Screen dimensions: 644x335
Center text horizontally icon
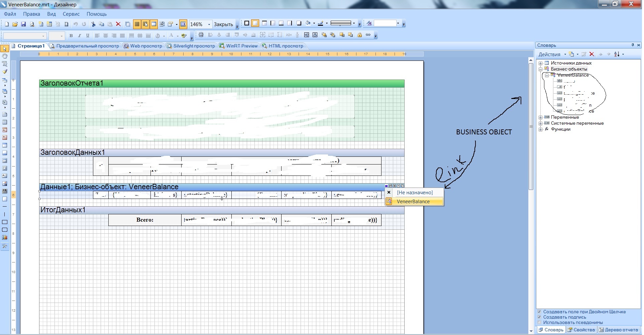(x=106, y=35)
